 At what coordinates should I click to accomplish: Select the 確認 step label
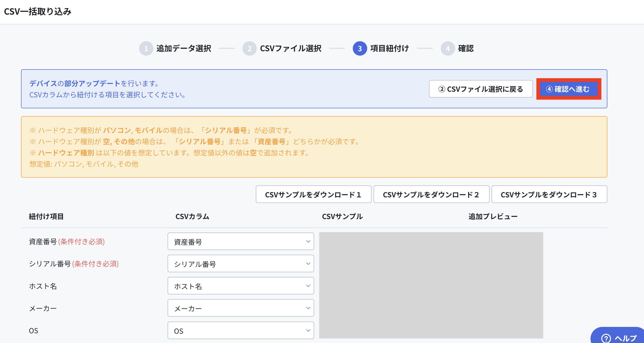coord(466,49)
